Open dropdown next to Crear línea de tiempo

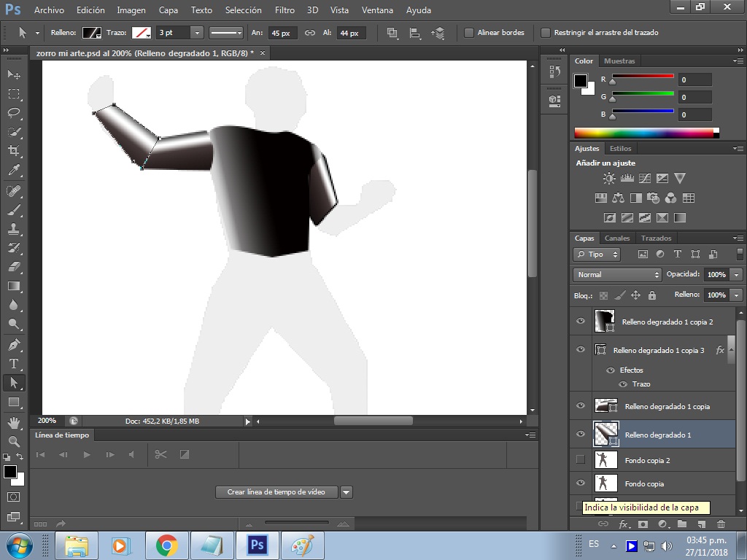[x=347, y=492]
